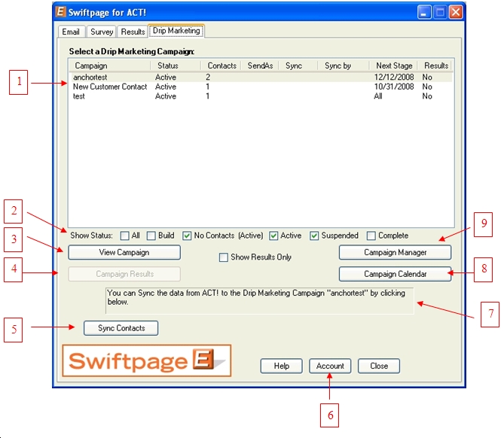Viewport: 504px width, 438px height.
Task: Open the Survey tab
Action: click(101, 32)
